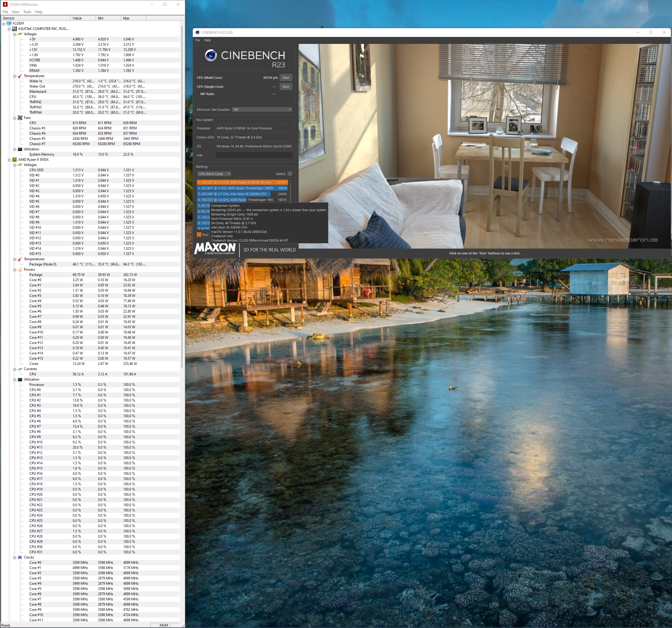Click the Cinebench logo icon in the title bar
Screen dimensions: 672x628
(197, 33)
